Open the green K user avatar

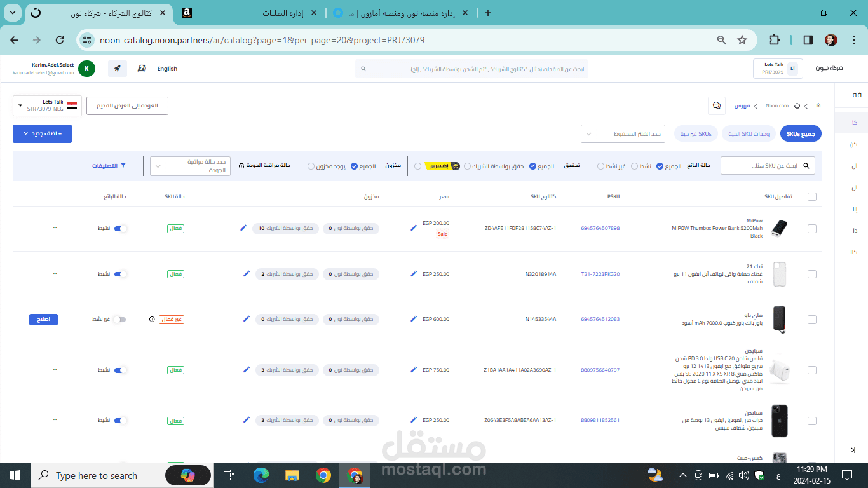pos(86,69)
